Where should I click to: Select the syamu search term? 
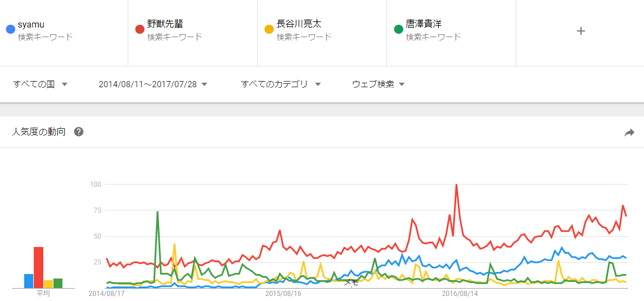click(31, 24)
